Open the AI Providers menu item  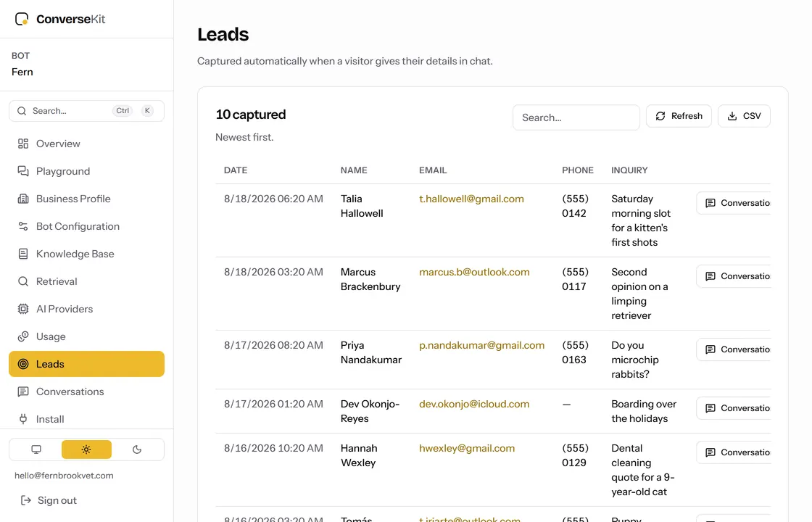point(86,309)
